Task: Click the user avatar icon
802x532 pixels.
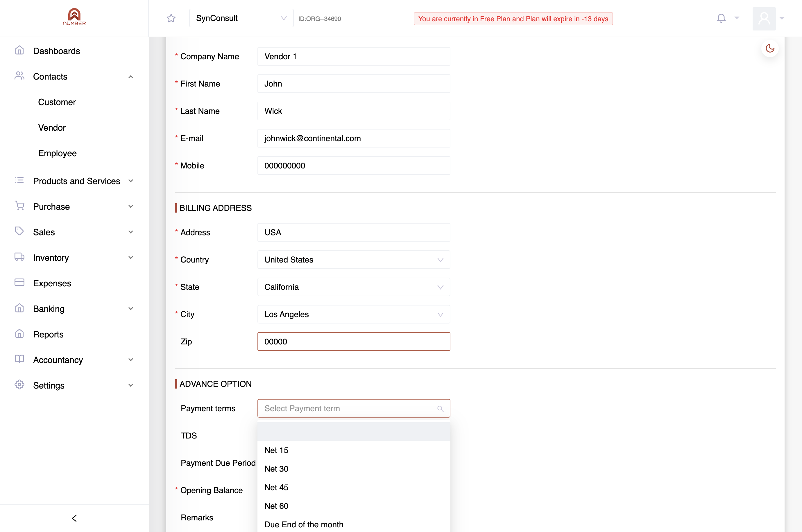Action: coord(764,19)
